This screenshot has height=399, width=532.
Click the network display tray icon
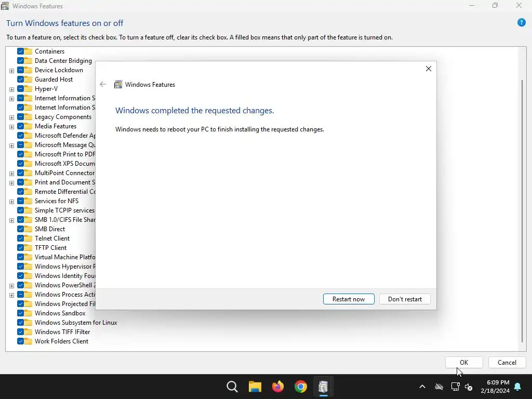click(x=455, y=387)
